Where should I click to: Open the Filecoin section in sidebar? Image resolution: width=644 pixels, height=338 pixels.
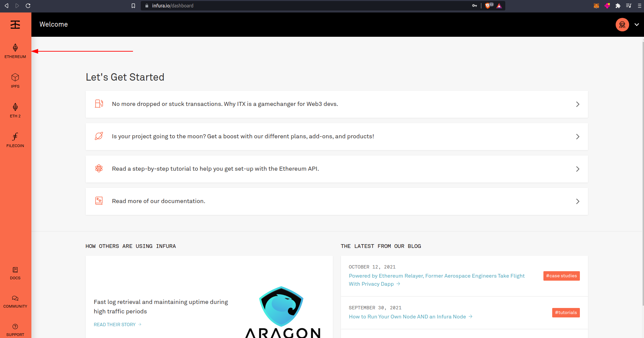click(15, 140)
